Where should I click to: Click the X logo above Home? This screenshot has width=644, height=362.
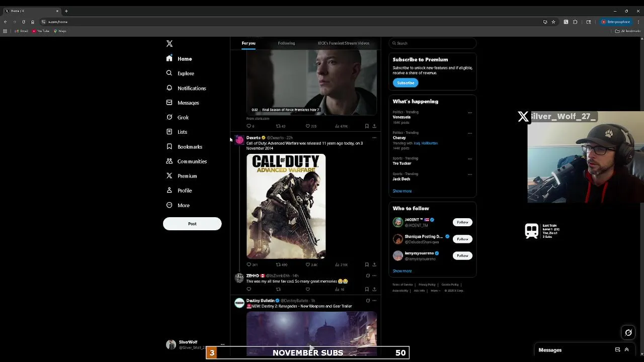(x=170, y=44)
